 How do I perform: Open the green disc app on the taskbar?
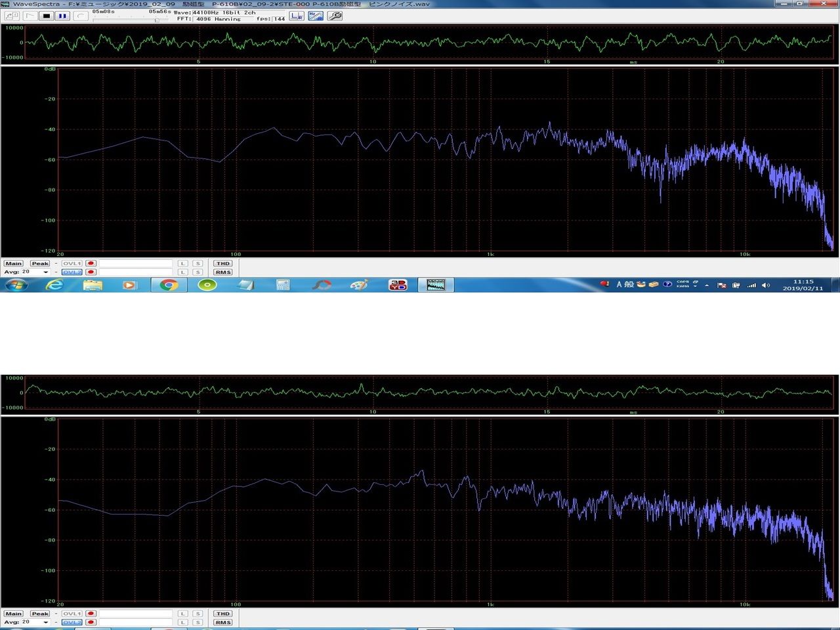coord(207,285)
